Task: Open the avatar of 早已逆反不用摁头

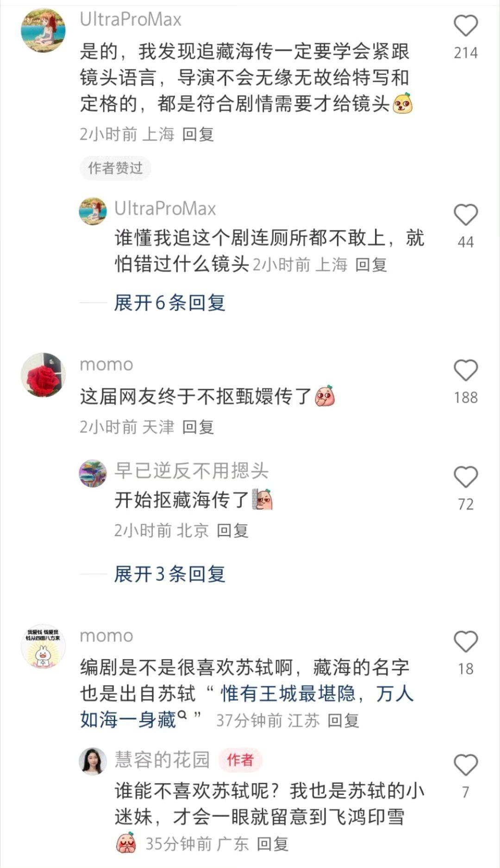Action: [x=93, y=473]
